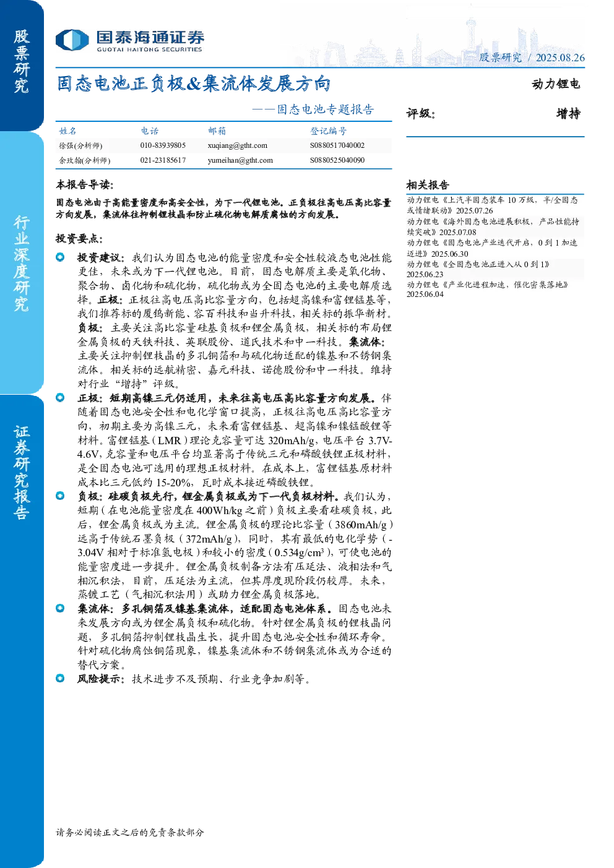Click the 增持 rating value
The height and width of the screenshot is (868, 614).
click(568, 114)
